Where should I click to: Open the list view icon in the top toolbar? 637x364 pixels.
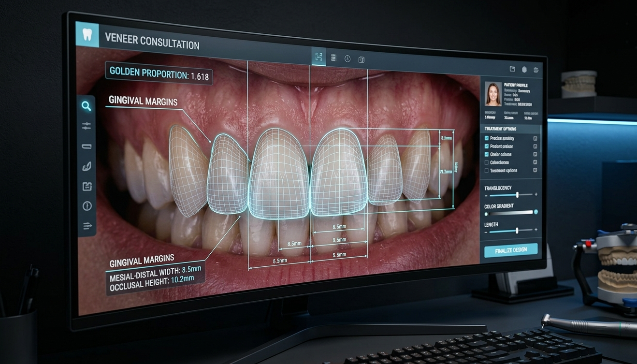pyautogui.click(x=333, y=58)
